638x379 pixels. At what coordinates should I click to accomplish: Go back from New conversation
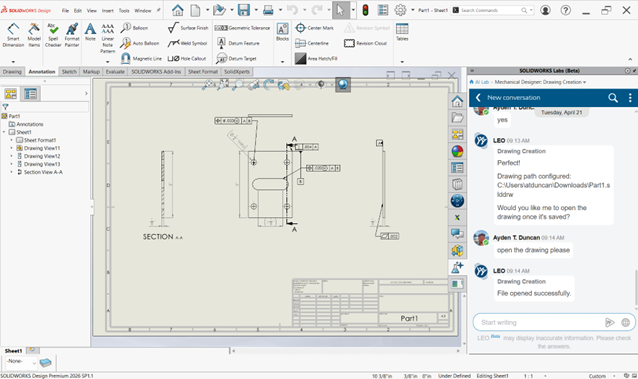(478, 98)
